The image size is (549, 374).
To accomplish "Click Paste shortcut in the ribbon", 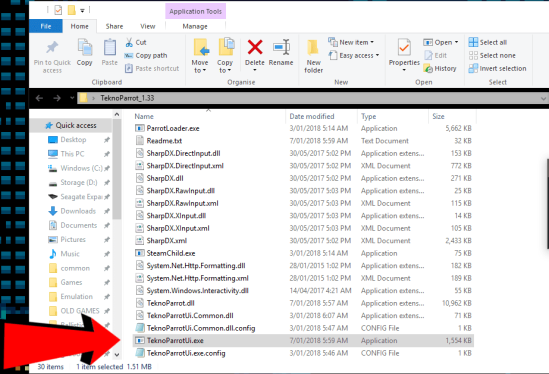I will coord(152,68).
